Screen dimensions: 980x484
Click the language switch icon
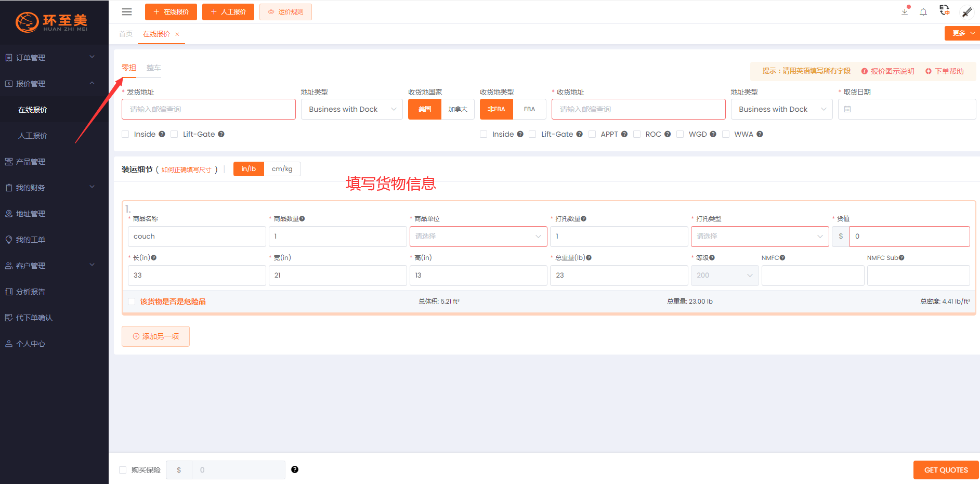(x=944, y=10)
